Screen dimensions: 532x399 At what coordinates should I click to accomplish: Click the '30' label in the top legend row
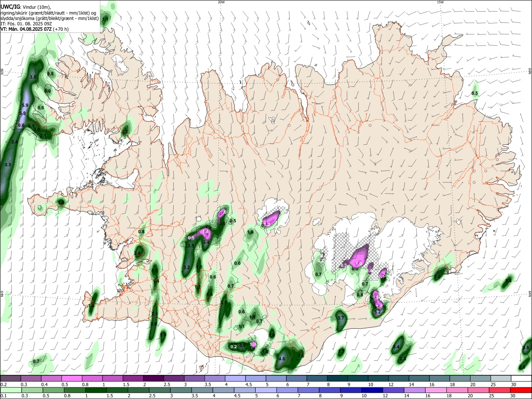point(513,384)
